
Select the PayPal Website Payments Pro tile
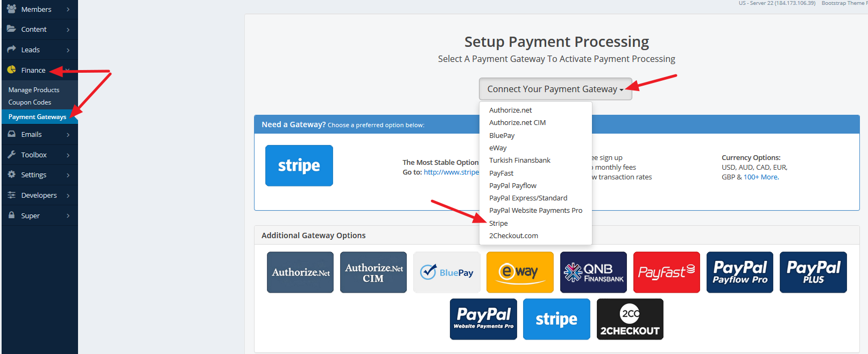click(483, 319)
